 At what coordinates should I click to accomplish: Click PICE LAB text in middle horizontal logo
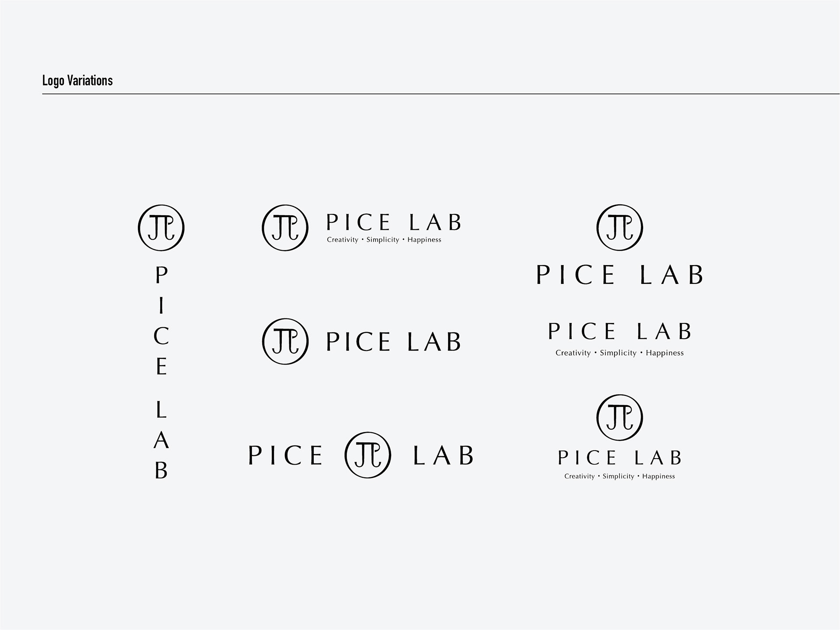tap(393, 342)
